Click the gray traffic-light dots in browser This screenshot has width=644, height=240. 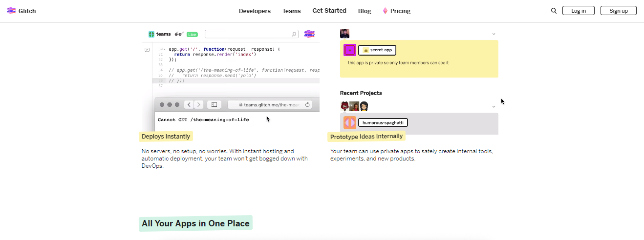[x=170, y=104]
